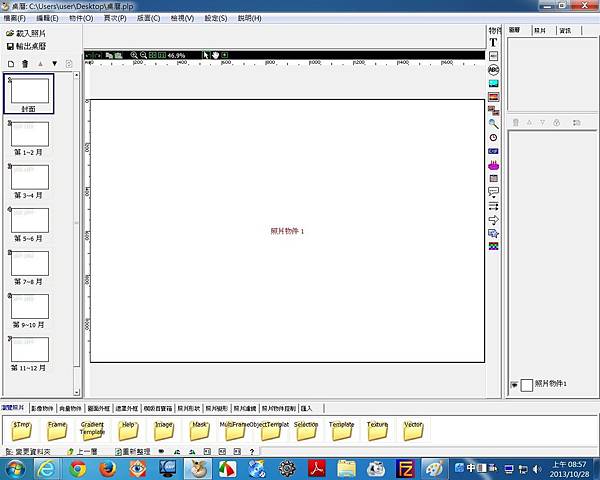
Task: Open the Vector folder
Action: (x=413, y=431)
